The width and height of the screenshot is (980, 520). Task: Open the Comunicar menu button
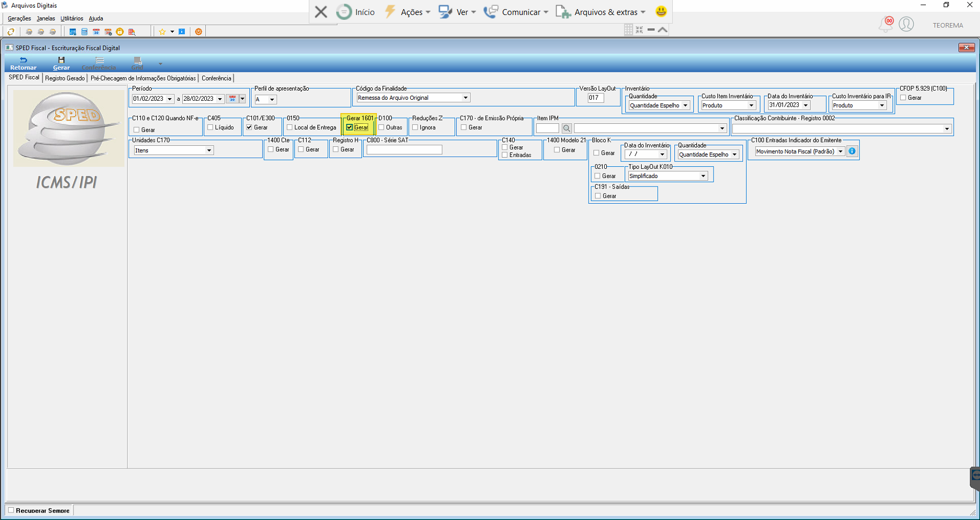pyautogui.click(x=516, y=12)
